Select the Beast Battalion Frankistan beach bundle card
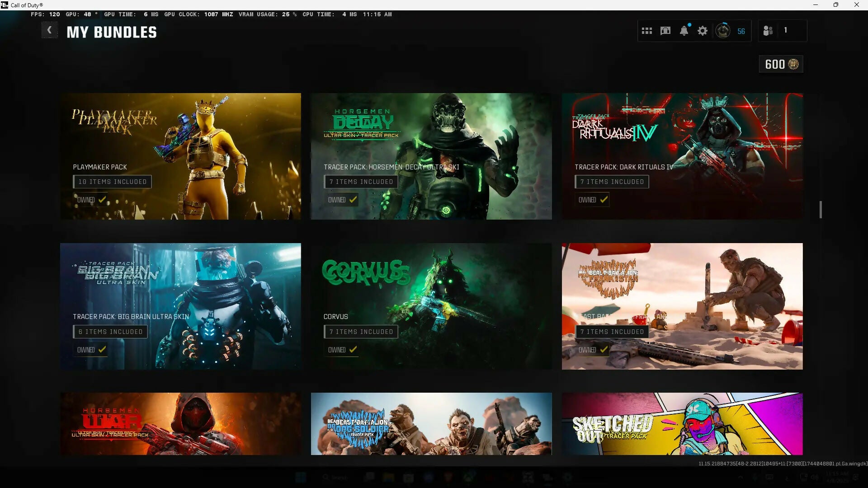Image resolution: width=868 pixels, height=488 pixels. click(682, 306)
